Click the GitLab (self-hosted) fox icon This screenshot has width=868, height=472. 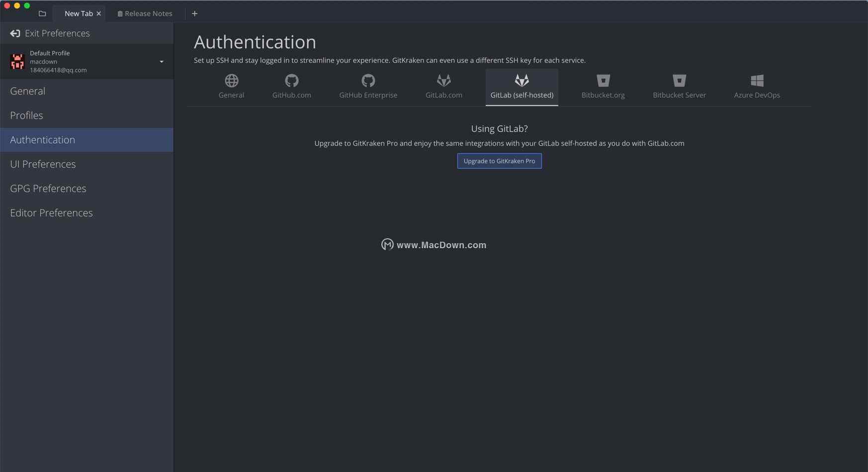pyautogui.click(x=522, y=81)
